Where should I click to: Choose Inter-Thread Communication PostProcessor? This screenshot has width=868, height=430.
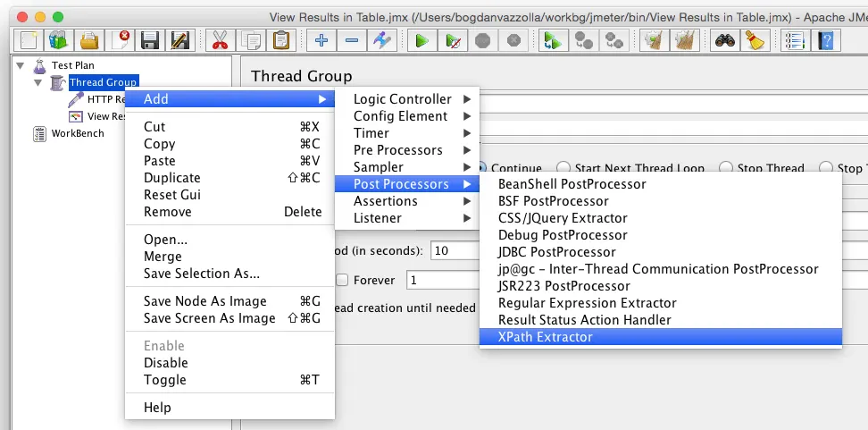661,269
